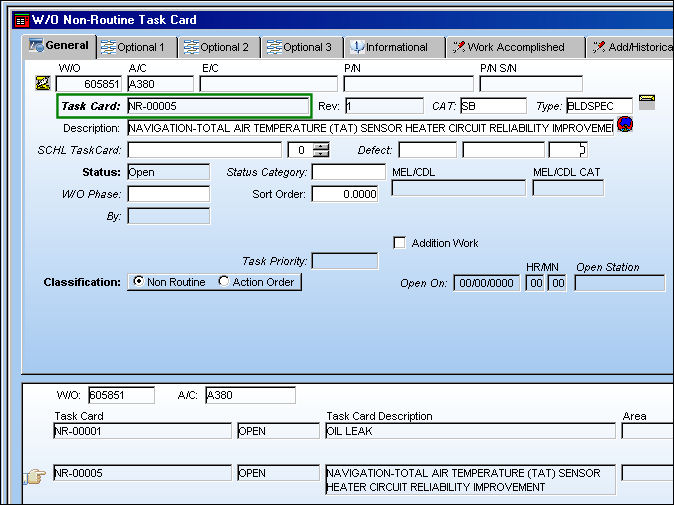Image resolution: width=674 pixels, height=505 pixels.
Task: Switch to the General tab
Action: coord(59,46)
